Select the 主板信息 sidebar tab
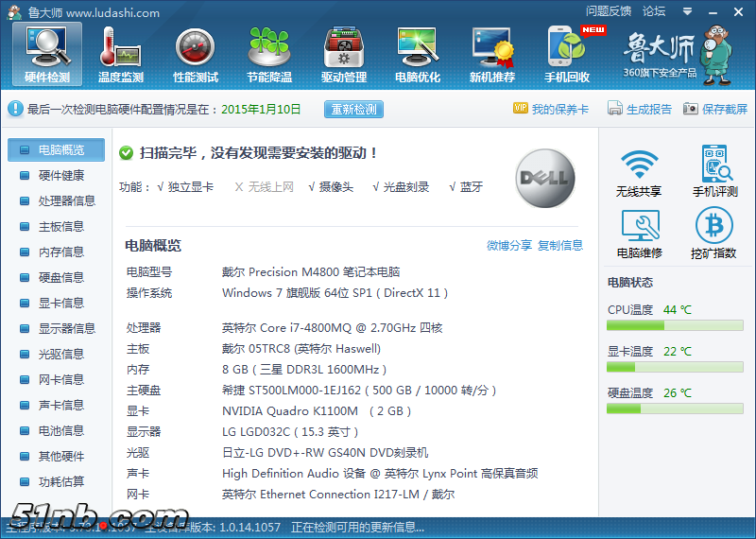 (x=57, y=226)
